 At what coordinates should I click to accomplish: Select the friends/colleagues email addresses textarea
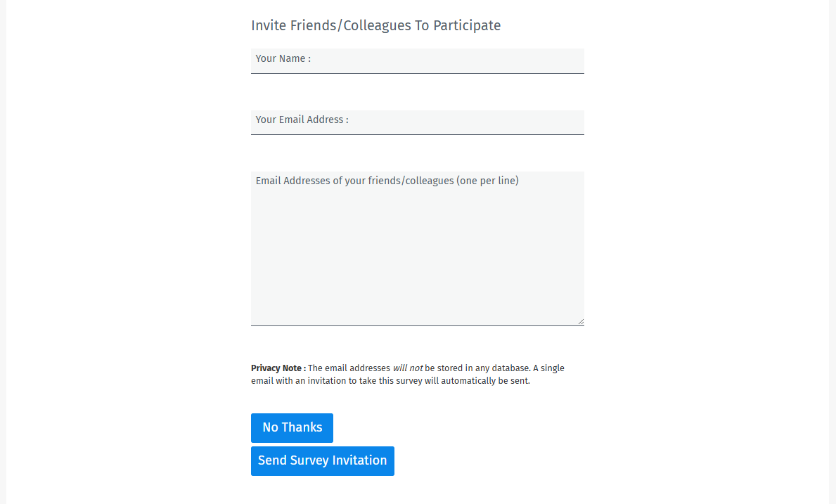pos(417,246)
